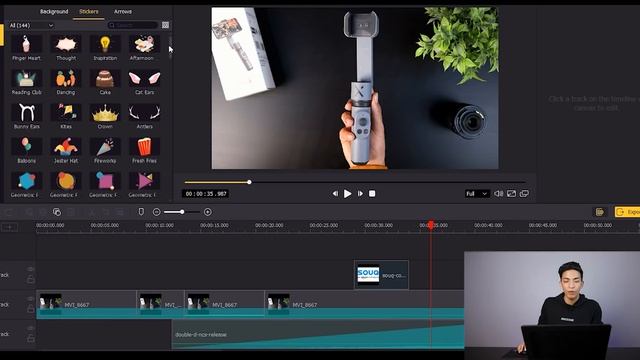640x360 pixels.
Task: Click the preview volume speaker icon
Action: pos(498,193)
